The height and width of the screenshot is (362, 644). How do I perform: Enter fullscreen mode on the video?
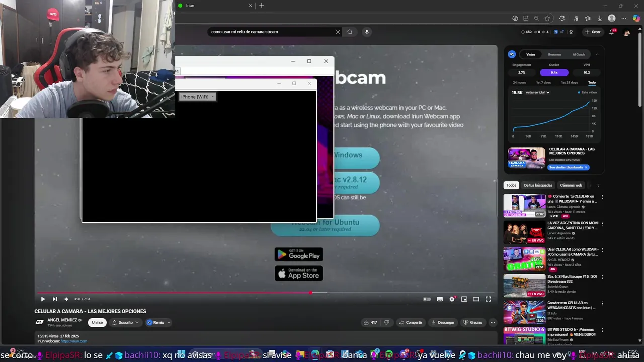pos(488,299)
